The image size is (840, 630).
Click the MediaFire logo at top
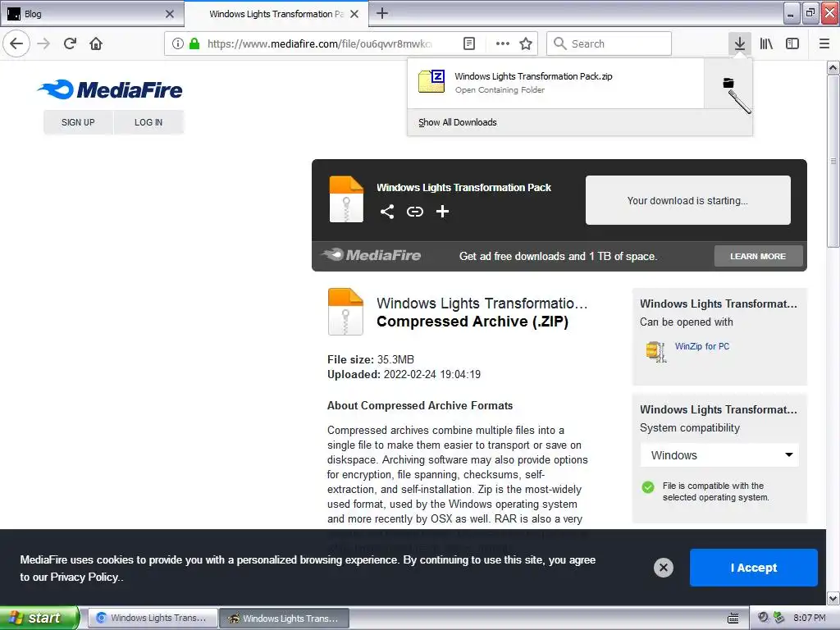pos(110,89)
